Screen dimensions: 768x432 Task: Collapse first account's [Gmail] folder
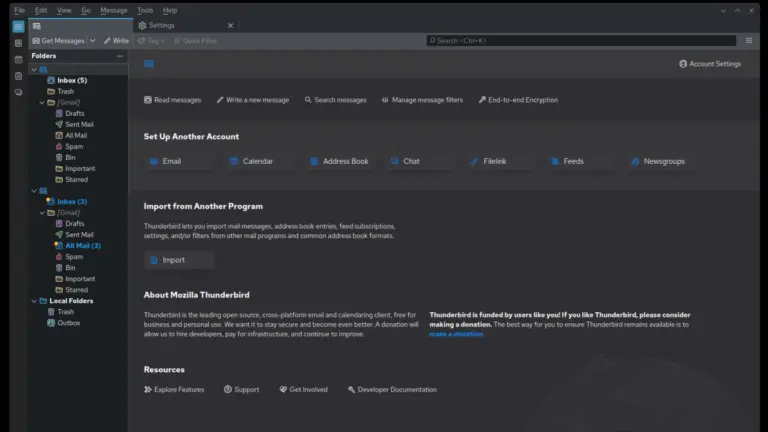[42, 102]
